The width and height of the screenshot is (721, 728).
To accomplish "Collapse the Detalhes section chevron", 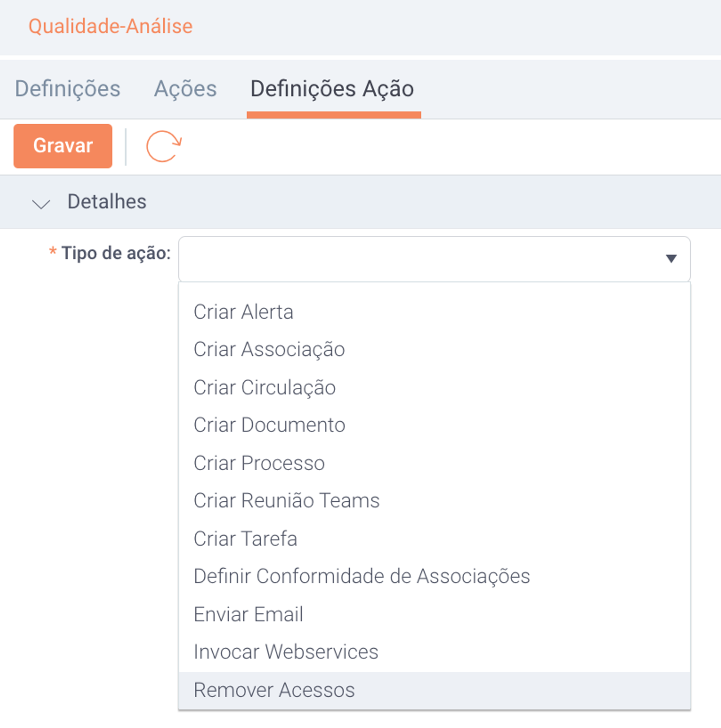I will [41, 204].
